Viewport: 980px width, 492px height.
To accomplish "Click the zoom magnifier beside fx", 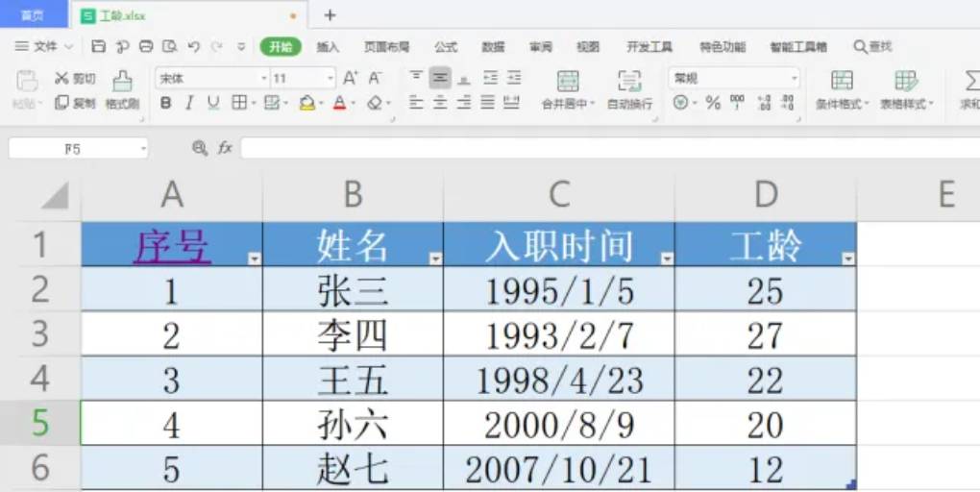I will (x=200, y=148).
